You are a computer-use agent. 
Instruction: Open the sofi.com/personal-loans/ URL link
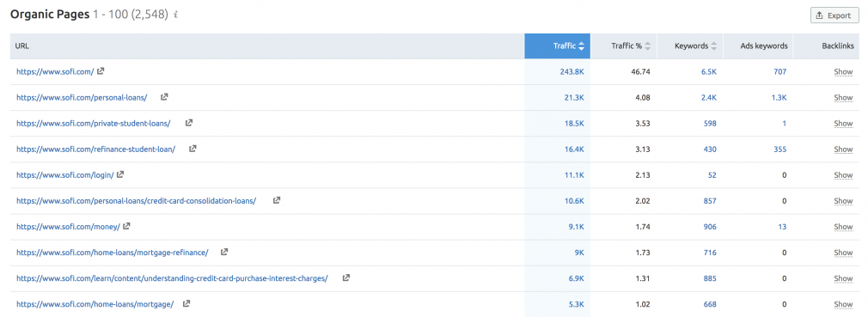coord(82,97)
